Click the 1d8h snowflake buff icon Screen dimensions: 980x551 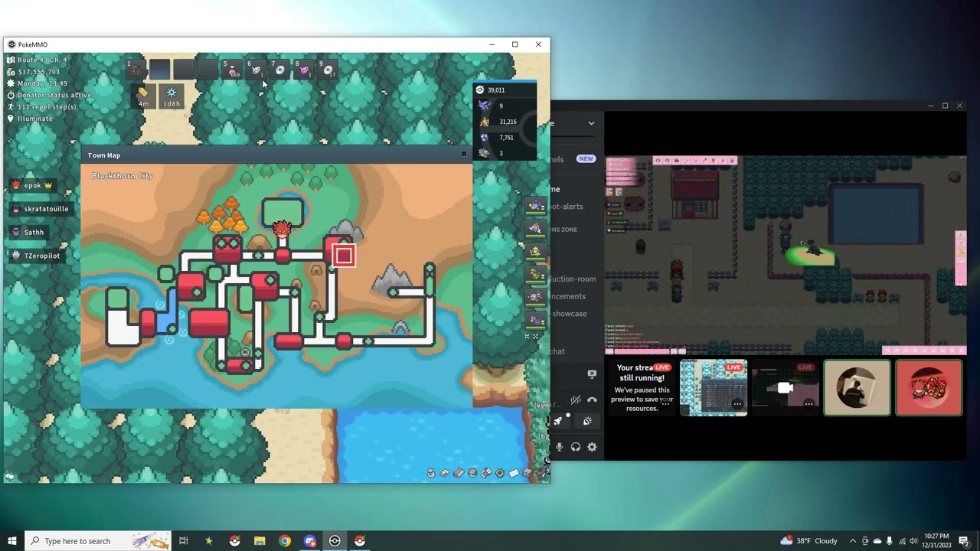click(171, 96)
